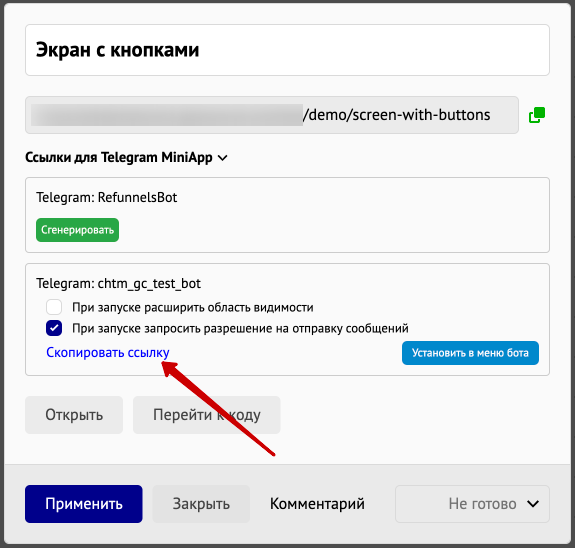Screen dimensions: 575x548
Task: Uncheck the message-sending permission request checkbox
Action: pos(54,328)
